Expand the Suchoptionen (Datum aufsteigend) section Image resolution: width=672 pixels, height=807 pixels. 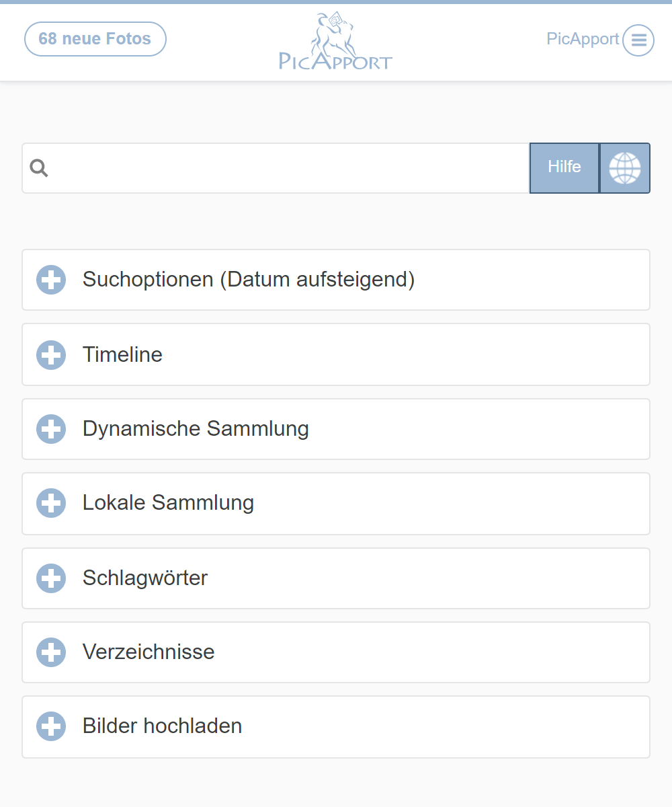tap(249, 280)
